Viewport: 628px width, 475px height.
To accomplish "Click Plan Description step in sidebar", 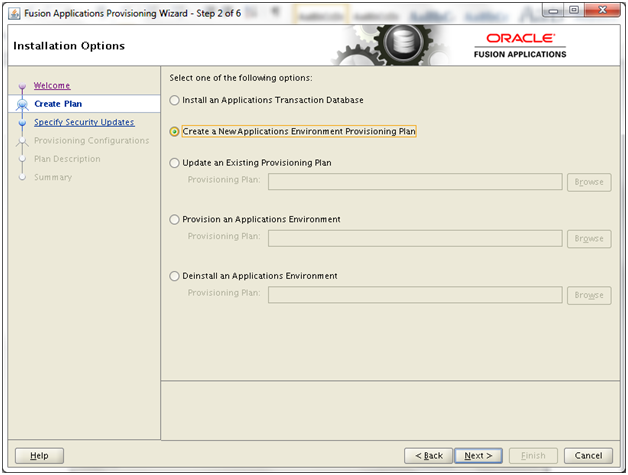I will pos(67,159).
